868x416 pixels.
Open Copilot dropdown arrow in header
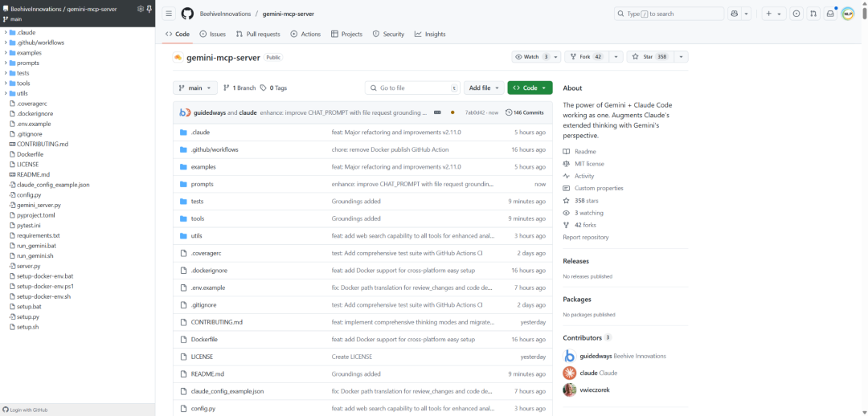click(x=746, y=14)
